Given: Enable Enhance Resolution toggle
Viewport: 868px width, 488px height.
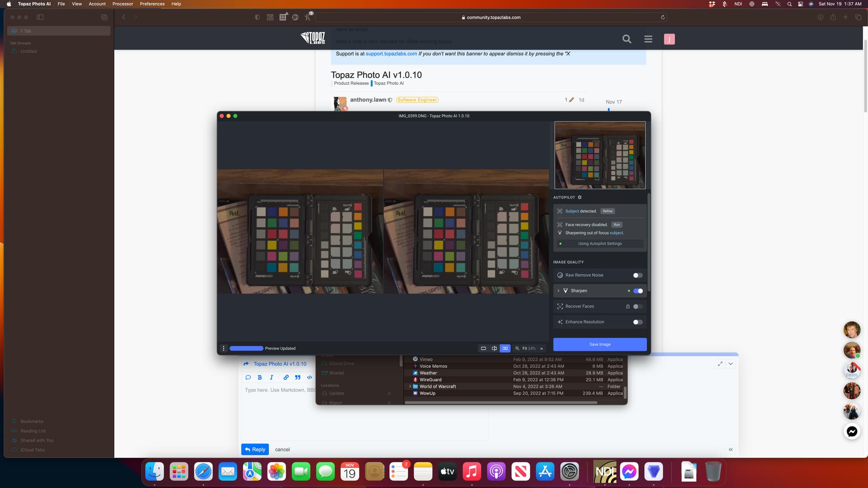Looking at the screenshot, I should point(637,322).
